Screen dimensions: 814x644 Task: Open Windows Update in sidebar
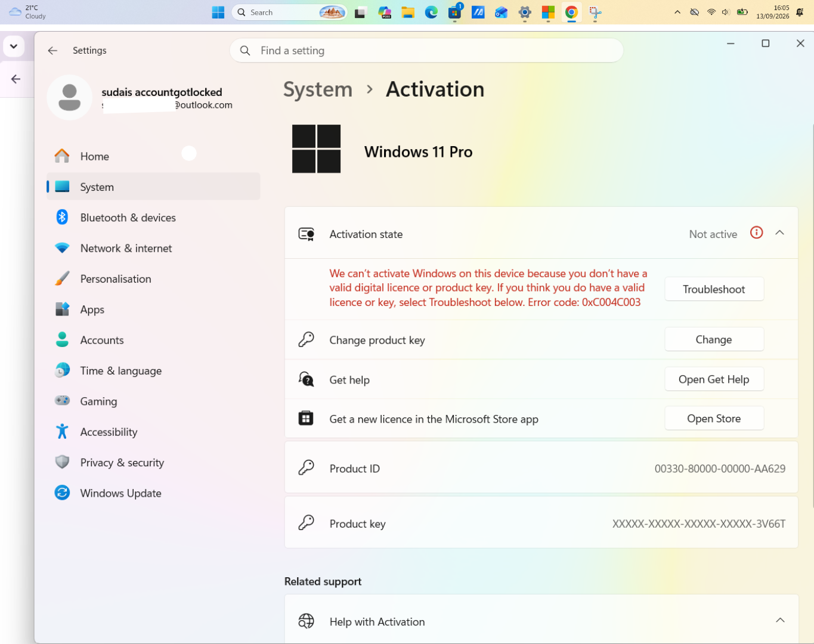coord(153,493)
